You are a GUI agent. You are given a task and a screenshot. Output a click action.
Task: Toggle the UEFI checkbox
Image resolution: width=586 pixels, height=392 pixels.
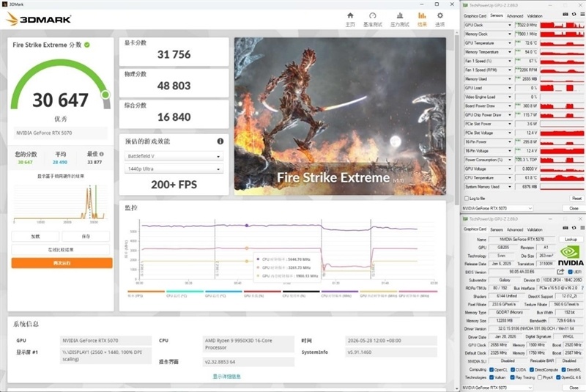(571, 272)
